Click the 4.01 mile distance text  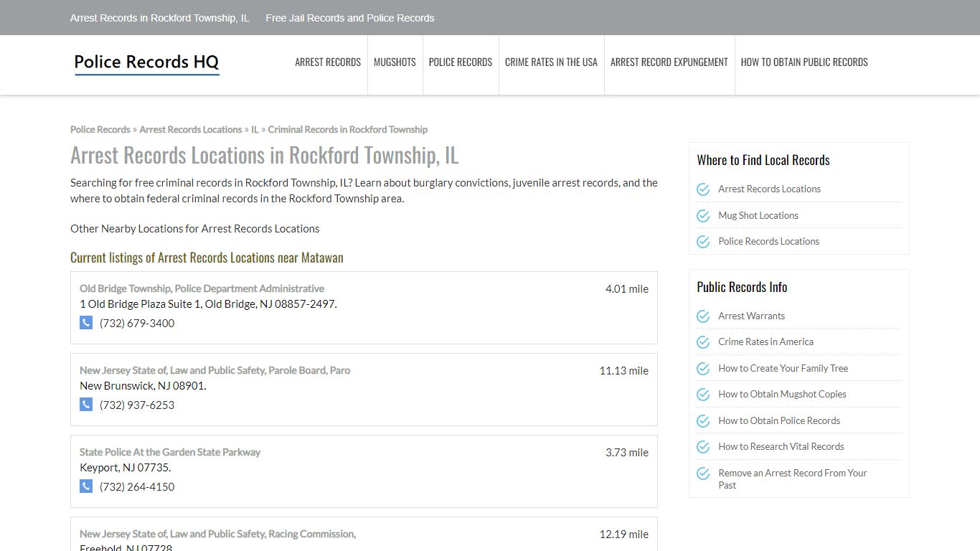pyautogui.click(x=627, y=289)
